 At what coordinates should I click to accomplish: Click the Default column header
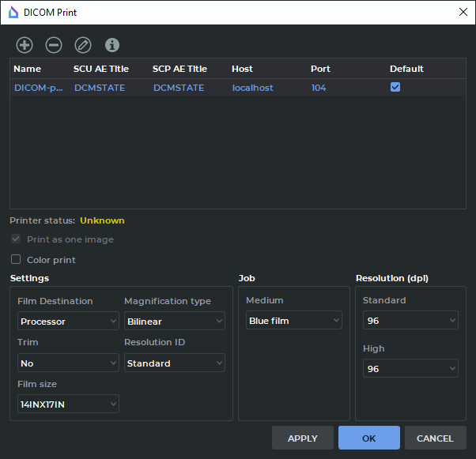(406, 69)
